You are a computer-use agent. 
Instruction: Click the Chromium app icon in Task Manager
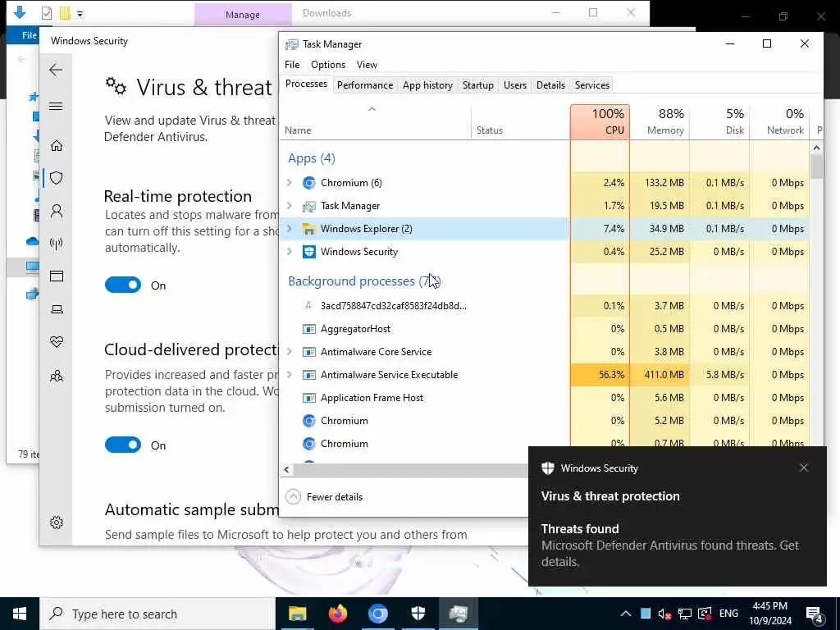pos(308,183)
